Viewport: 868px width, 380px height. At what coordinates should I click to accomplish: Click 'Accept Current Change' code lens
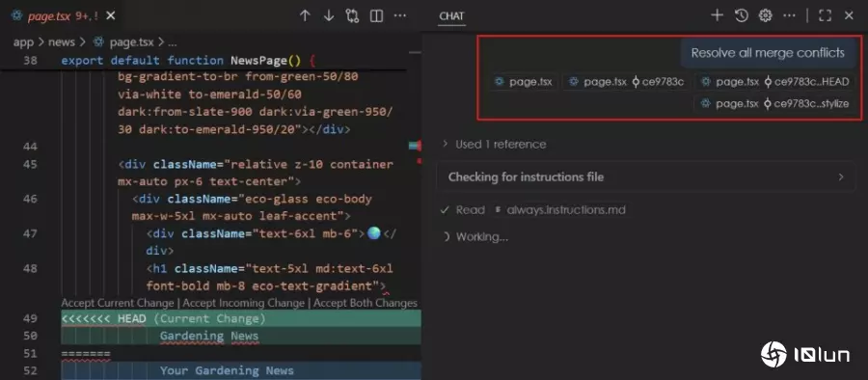pos(118,303)
